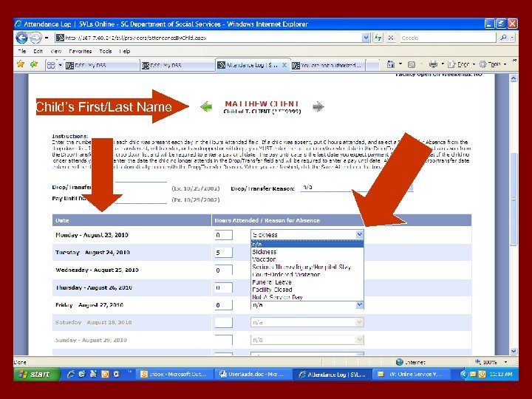Screen dimensions: 532x399
Task: Open the Page command bar menu
Action: [x=461, y=64]
